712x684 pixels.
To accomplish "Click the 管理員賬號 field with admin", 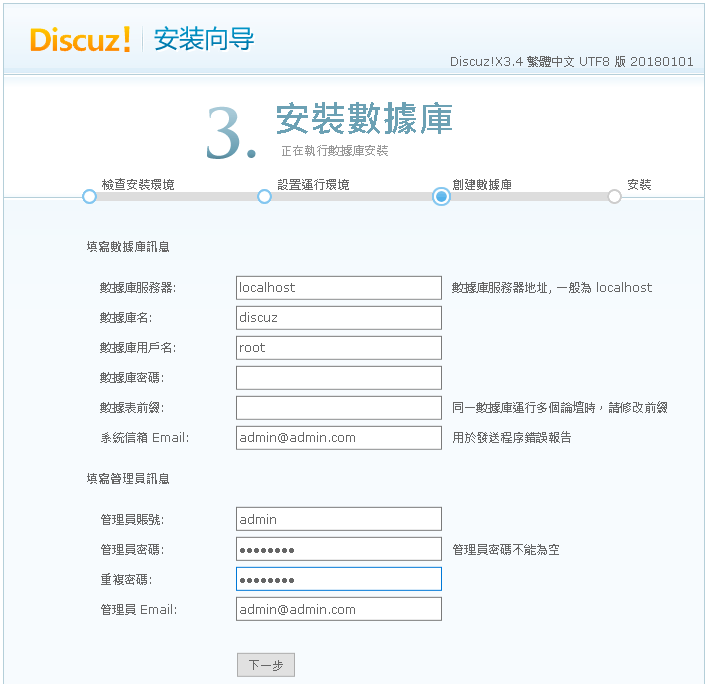I will coord(339,519).
